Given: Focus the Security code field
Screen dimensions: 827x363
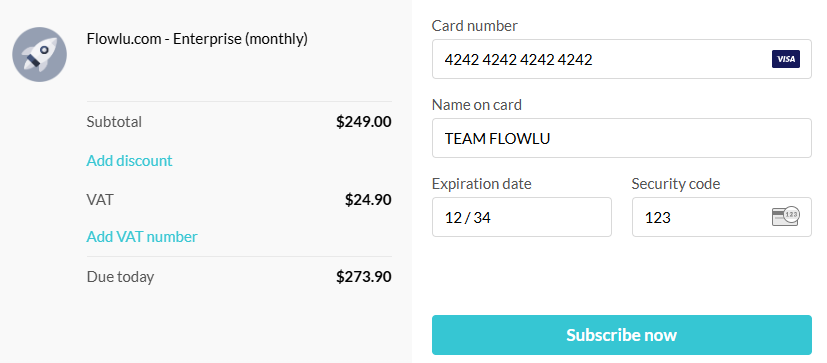Looking at the screenshot, I should click(x=722, y=217).
